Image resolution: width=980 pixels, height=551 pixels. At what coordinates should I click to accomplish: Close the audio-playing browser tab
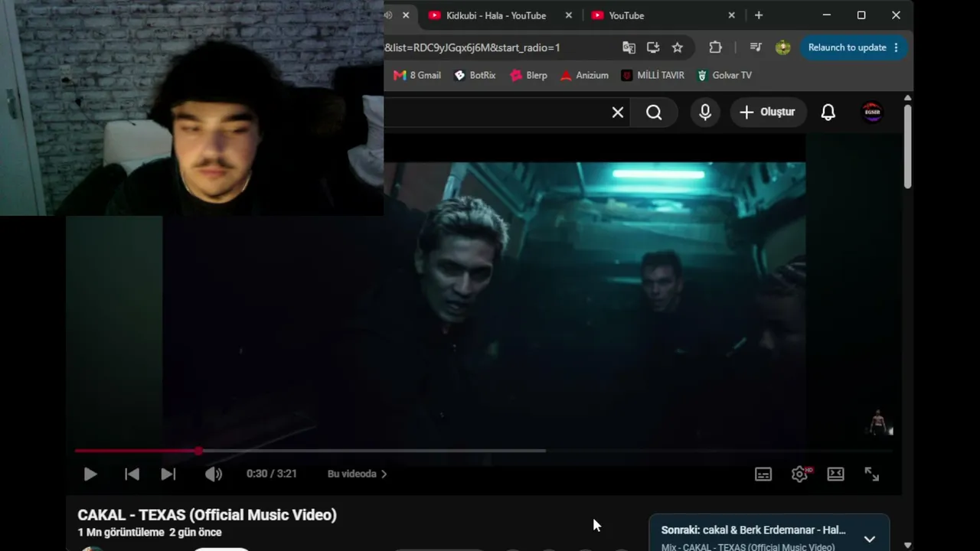tap(406, 15)
